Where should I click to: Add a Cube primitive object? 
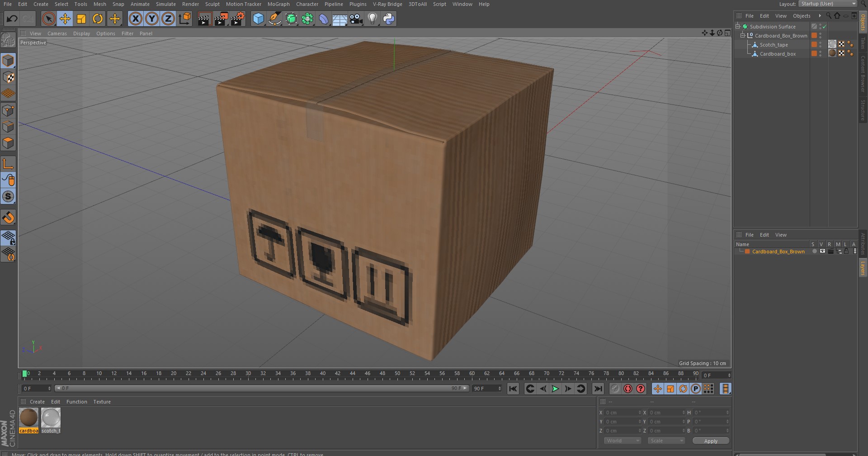pyautogui.click(x=258, y=19)
